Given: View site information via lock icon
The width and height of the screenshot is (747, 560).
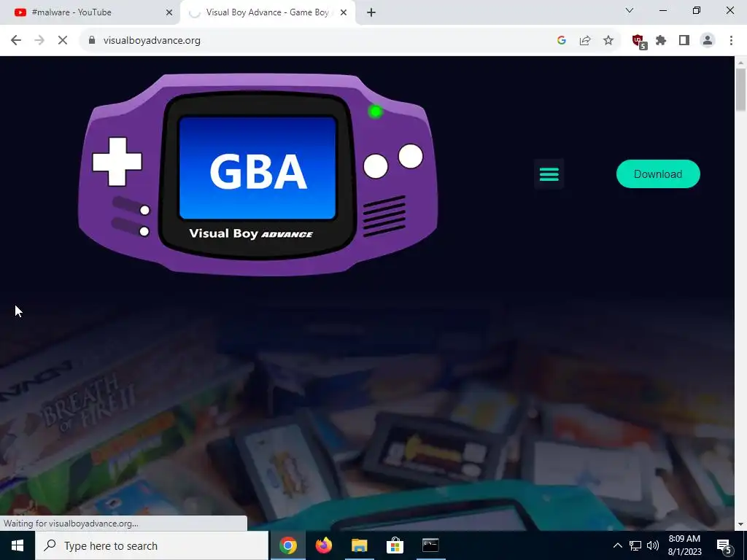Looking at the screenshot, I should 92,41.
